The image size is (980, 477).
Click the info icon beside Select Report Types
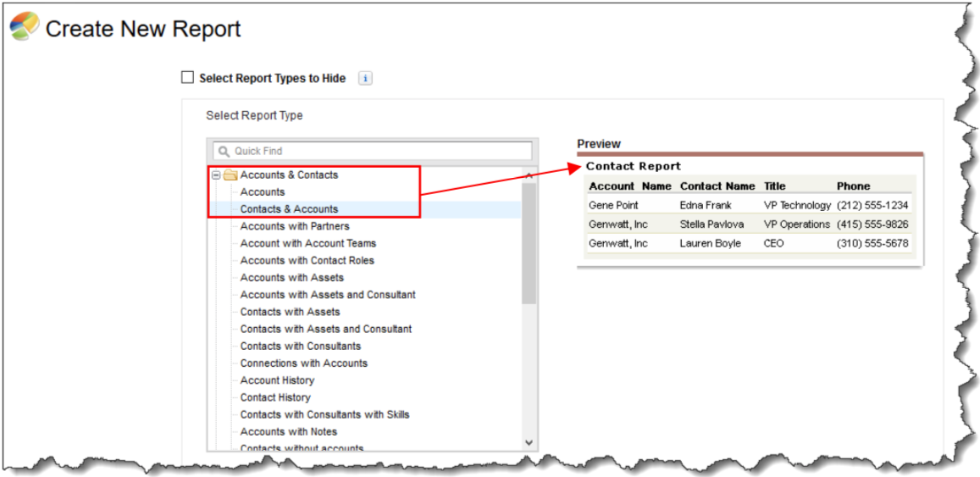(x=365, y=78)
